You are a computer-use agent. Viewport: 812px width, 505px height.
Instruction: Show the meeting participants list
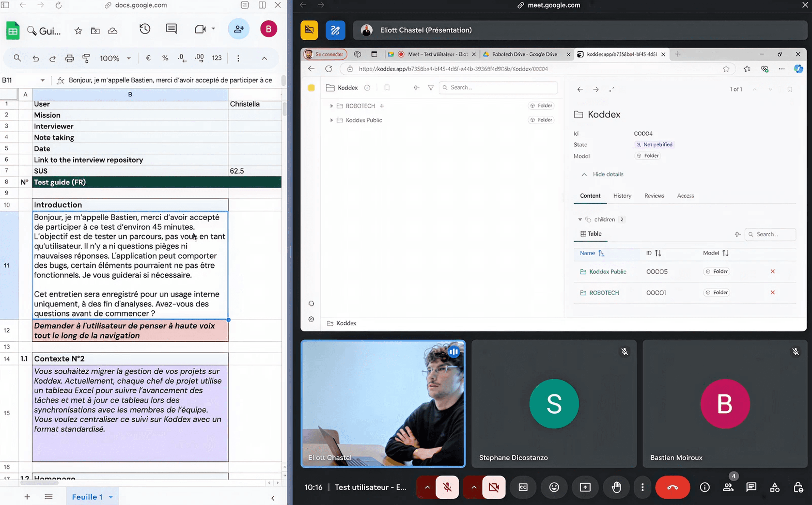point(728,487)
